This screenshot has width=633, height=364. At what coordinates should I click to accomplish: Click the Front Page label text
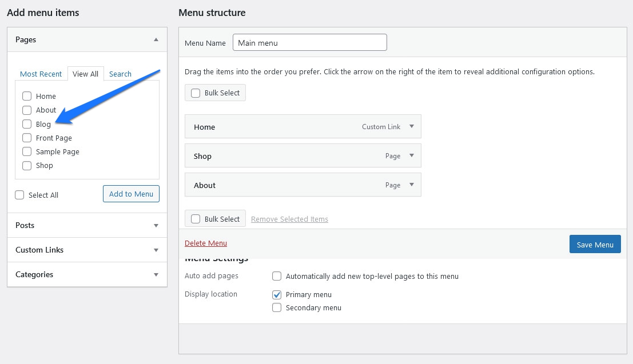coord(54,138)
